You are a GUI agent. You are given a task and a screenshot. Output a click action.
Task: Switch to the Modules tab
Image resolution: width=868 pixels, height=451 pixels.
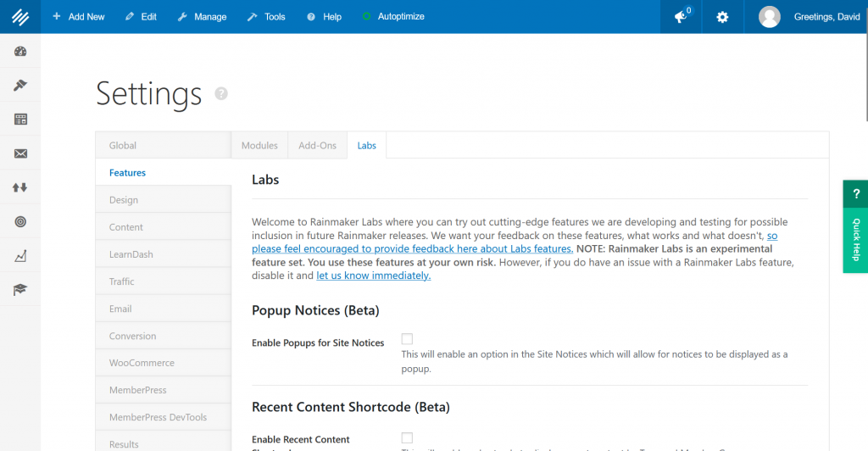click(x=259, y=145)
